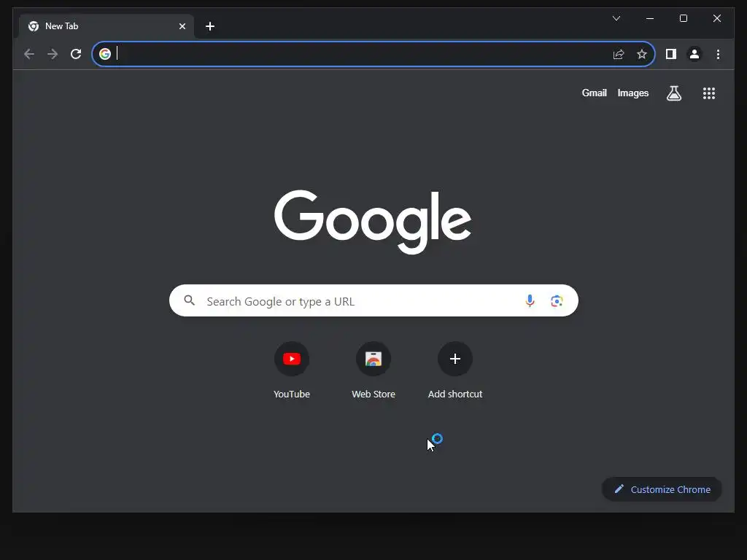
Task: Add a shortcut with plus tile
Action: pyautogui.click(x=455, y=370)
